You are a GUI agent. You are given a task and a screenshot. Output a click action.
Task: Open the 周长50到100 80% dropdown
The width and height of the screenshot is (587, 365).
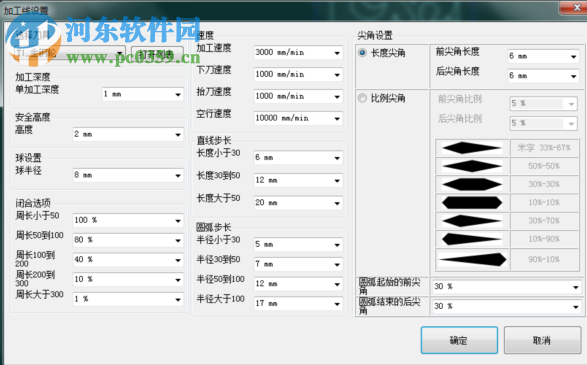click(128, 240)
